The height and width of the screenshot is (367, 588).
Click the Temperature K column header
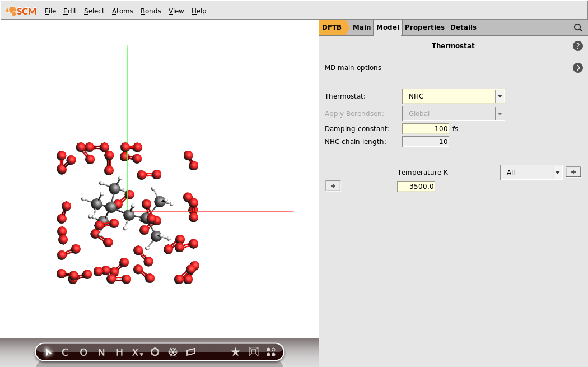423,172
